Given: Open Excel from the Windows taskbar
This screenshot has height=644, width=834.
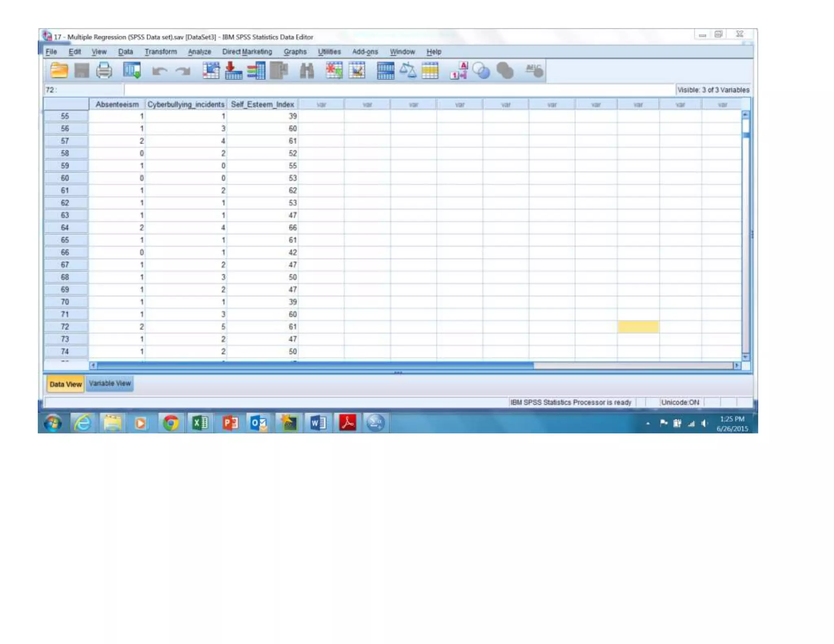Looking at the screenshot, I should tap(200, 423).
